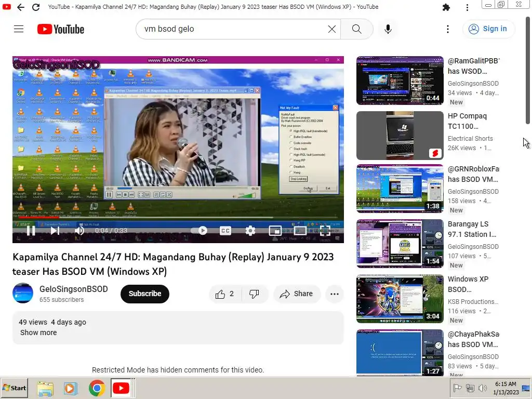Open the browser three-dot menu

(x=467, y=7)
